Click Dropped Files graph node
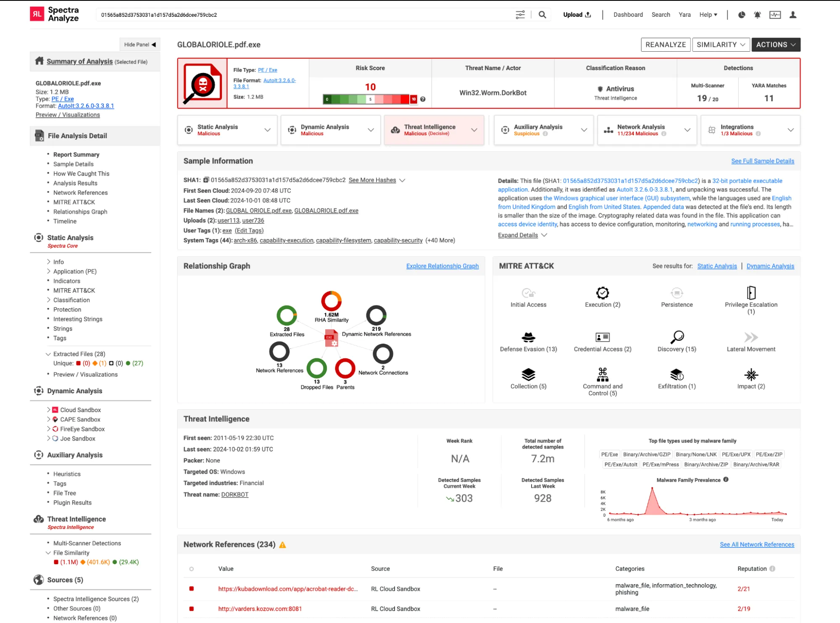Image resolution: width=840 pixels, height=623 pixels. click(316, 368)
